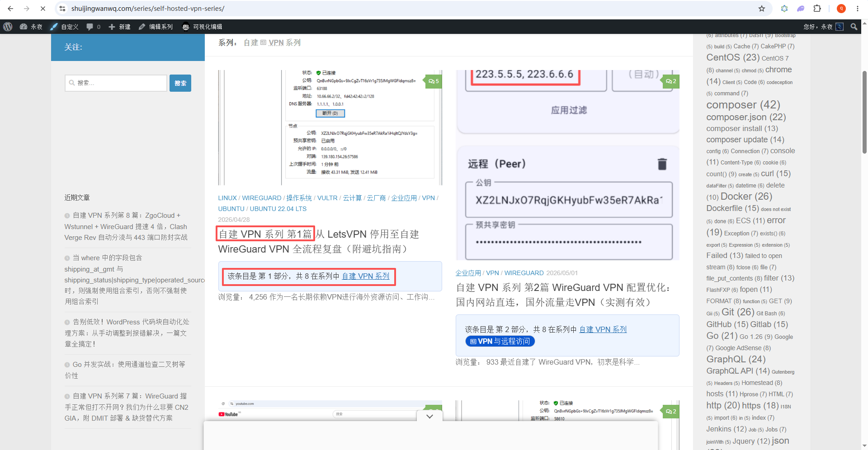Open the hosts (11) tag
The image size is (868, 450).
pyautogui.click(x=722, y=394)
